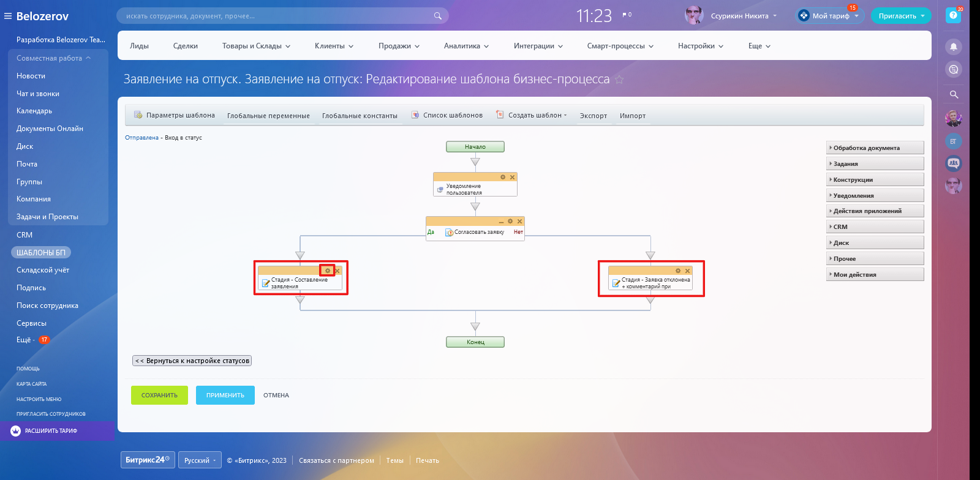Click Экспорт in the template toolbar
Viewport: 980px width, 480px height.
(594, 116)
